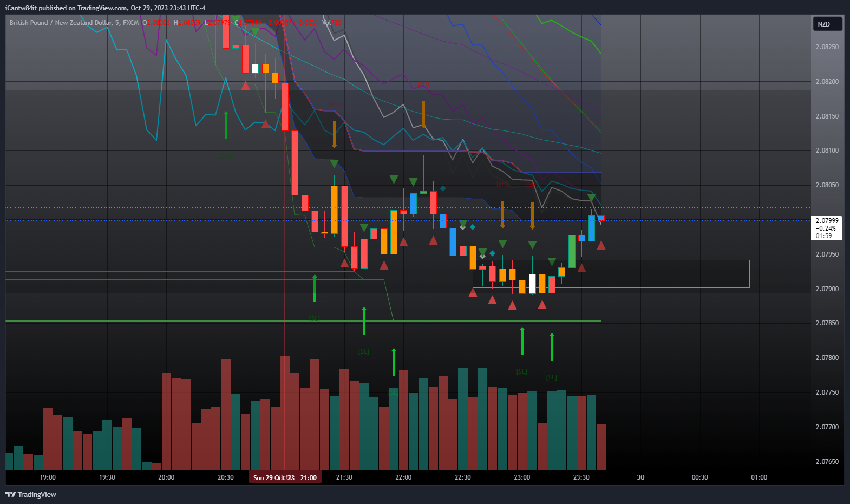Click the published header text with iCantw84it

point(106,8)
